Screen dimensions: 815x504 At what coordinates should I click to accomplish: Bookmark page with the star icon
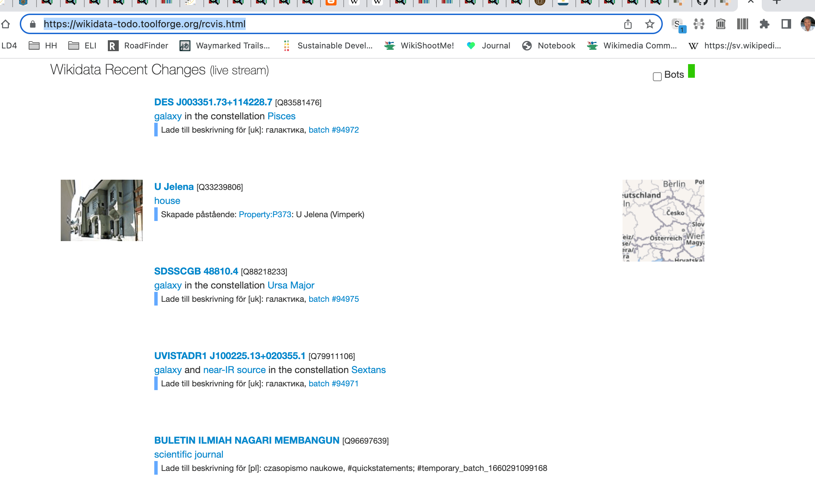[x=649, y=24]
